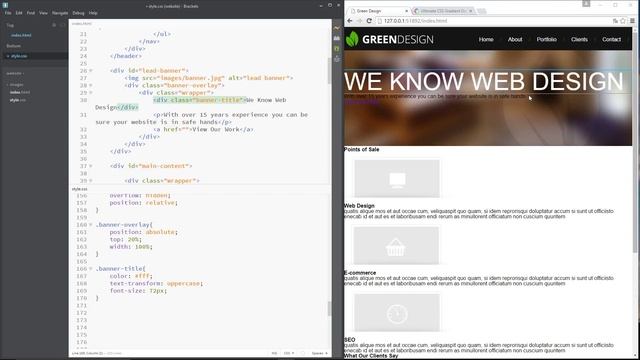The width and height of the screenshot is (640, 360).
Task: Click the Contact link on the webpage
Action: click(x=611, y=40)
